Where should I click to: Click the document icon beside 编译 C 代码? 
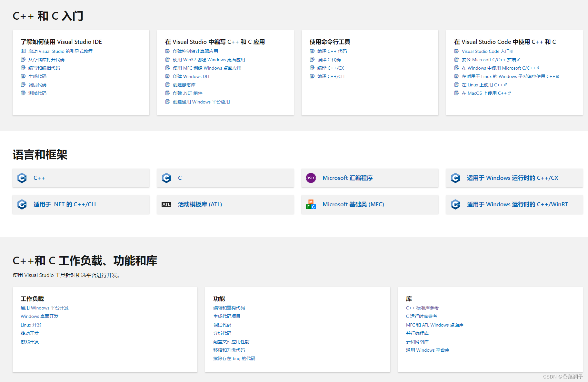tap(312, 59)
